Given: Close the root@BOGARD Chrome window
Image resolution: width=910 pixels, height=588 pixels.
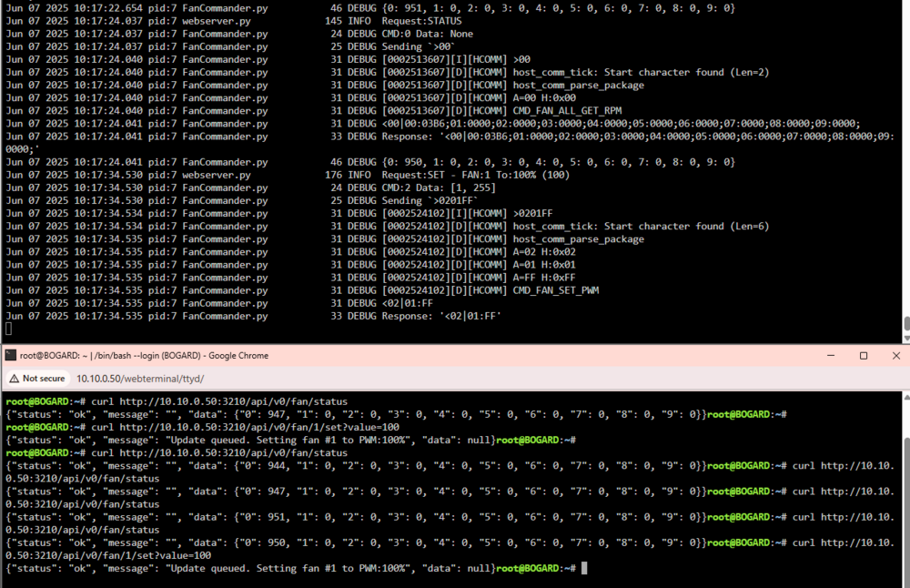Looking at the screenshot, I should 896,355.
